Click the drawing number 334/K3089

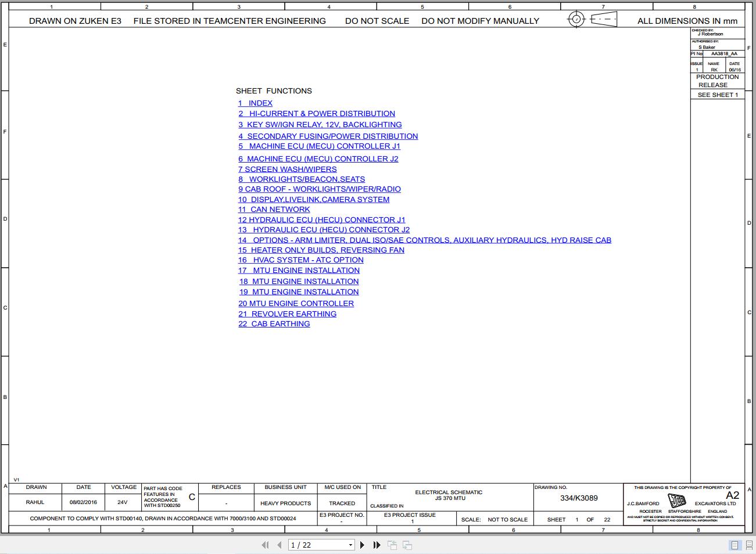point(579,498)
